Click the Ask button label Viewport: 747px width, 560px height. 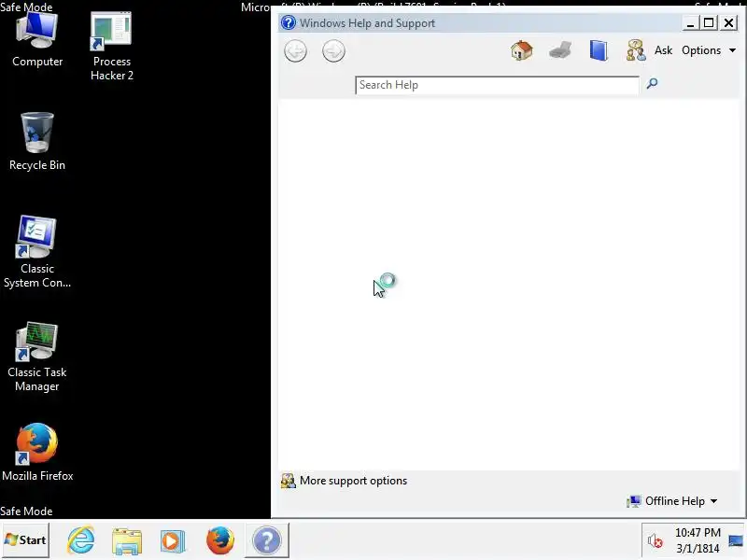coord(663,50)
